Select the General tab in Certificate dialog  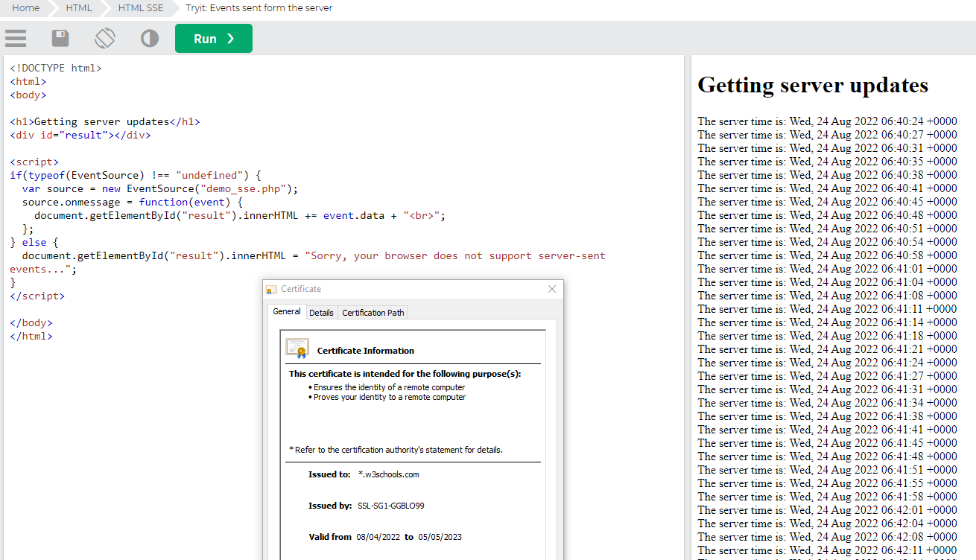(x=287, y=312)
